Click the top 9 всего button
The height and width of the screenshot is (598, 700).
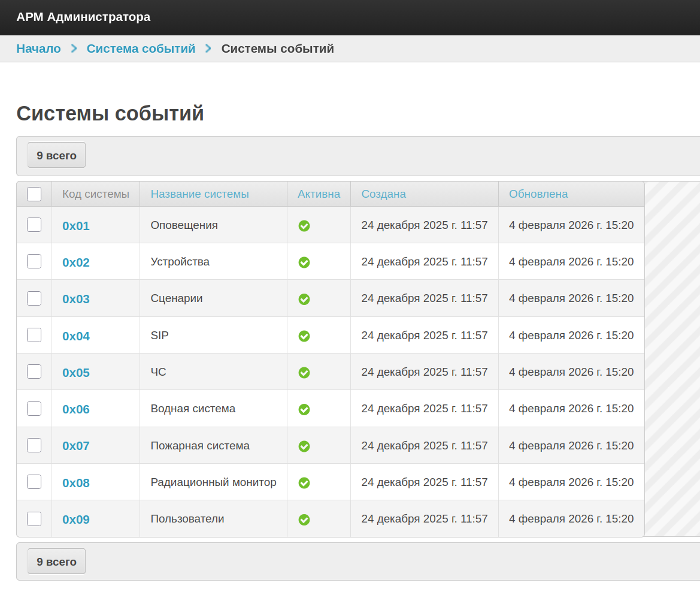56,155
